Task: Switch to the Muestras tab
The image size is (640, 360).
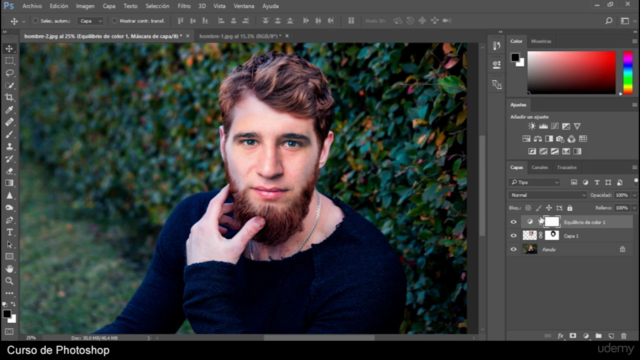Action: click(x=541, y=41)
